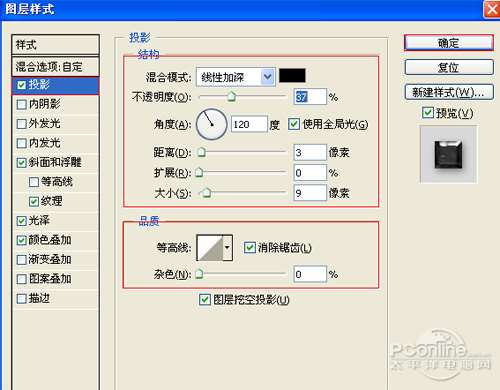Viewport: 500px width, 390px height.
Task: Click the angle dial control
Action: pos(212,124)
